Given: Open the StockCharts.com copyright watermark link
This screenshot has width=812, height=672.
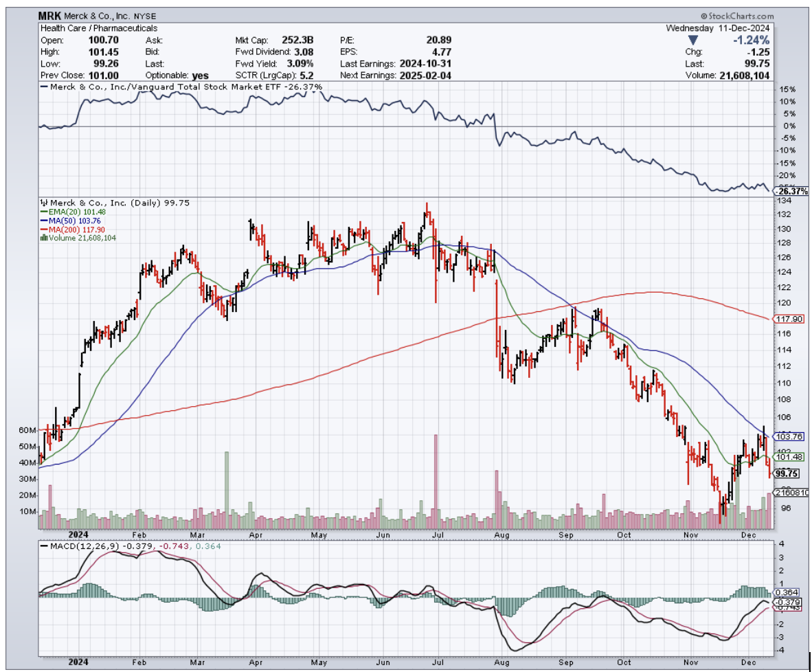Looking at the screenshot, I should coord(737,16).
